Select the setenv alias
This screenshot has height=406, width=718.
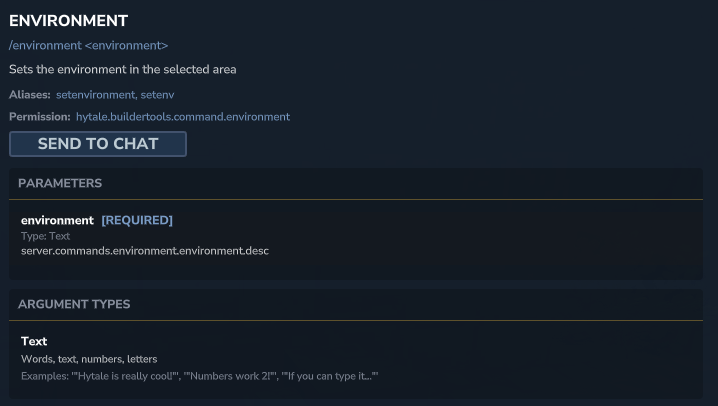pyautogui.click(x=159, y=95)
